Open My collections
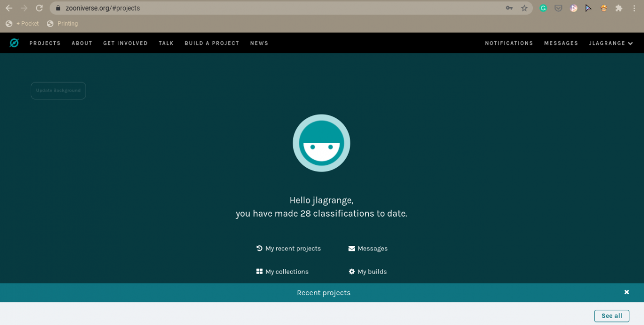Viewport: 644px width, 325px height. (282, 272)
